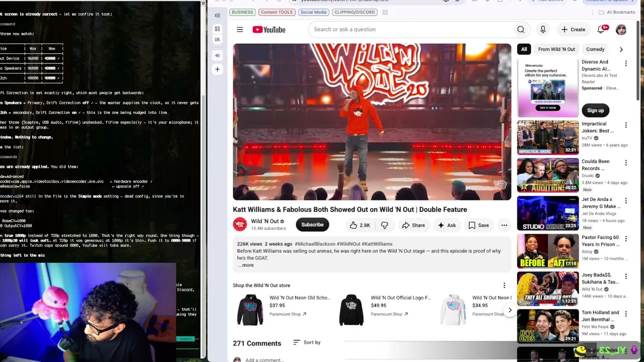Screen dimensions: 644x362
Task: Click the Add a comment field
Action: click(265, 360)
